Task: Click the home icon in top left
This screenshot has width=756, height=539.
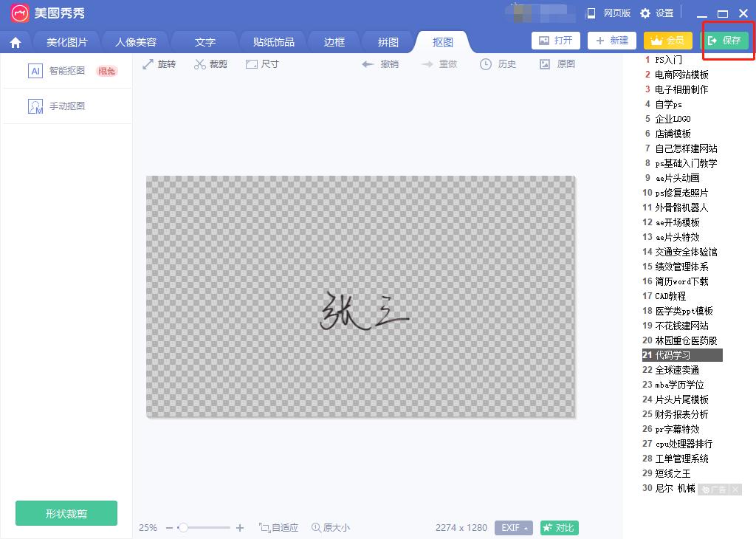Action: 16,42
